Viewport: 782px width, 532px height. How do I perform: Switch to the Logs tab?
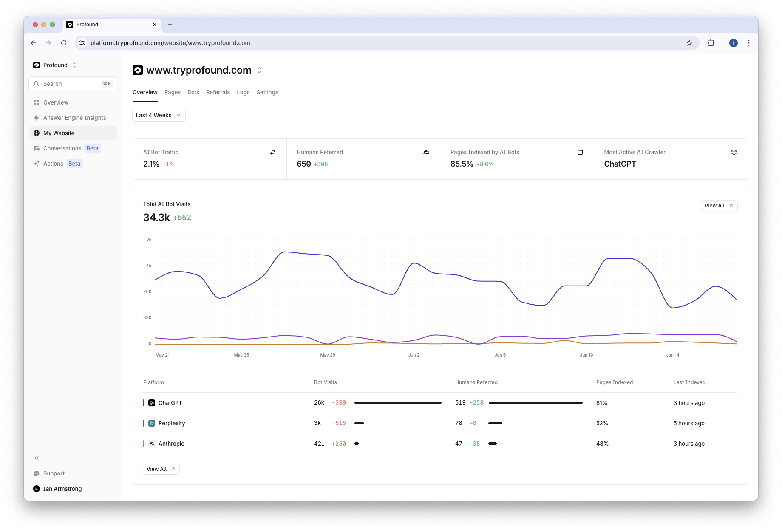click(x=243, y=92)
